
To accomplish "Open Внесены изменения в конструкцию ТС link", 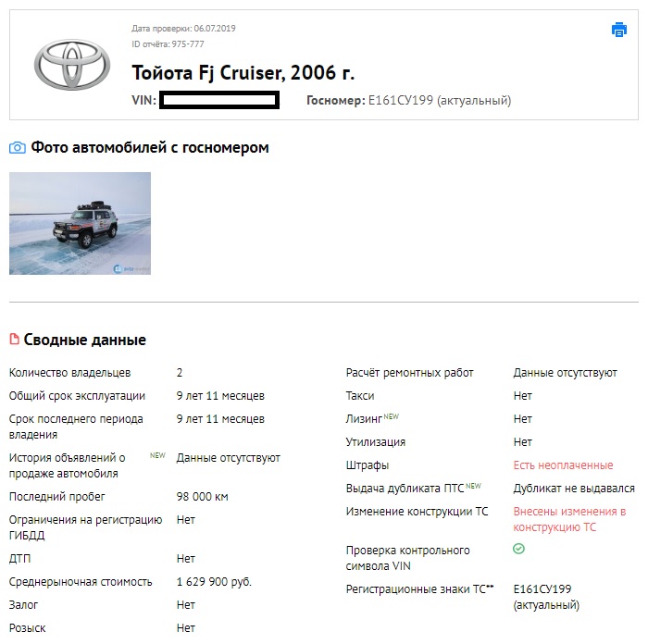I will [569, 519].
